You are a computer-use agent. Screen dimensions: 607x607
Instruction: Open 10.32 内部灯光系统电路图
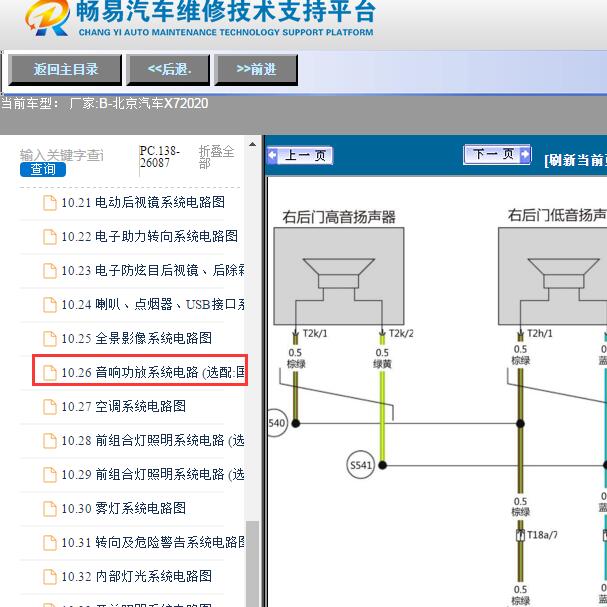tap(136, 576)
